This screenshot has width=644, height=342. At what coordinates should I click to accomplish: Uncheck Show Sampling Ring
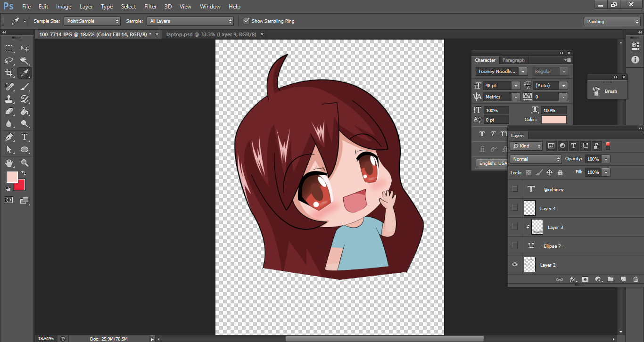[x=246, y=21]
